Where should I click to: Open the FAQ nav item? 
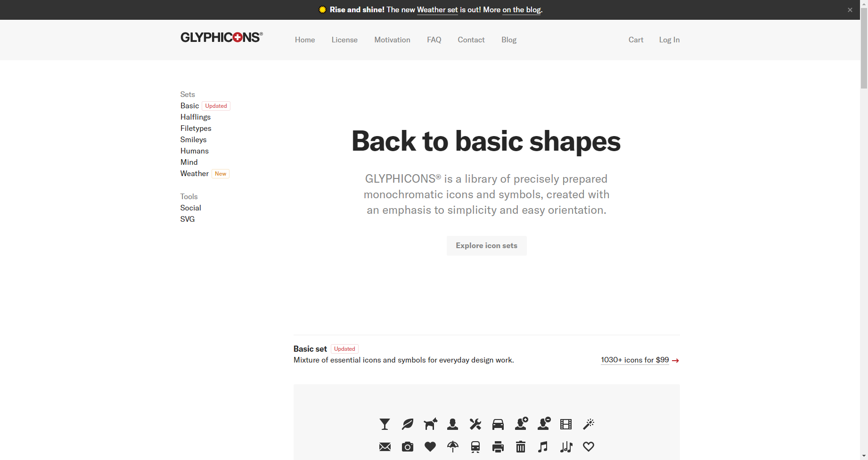pos(434,40)
